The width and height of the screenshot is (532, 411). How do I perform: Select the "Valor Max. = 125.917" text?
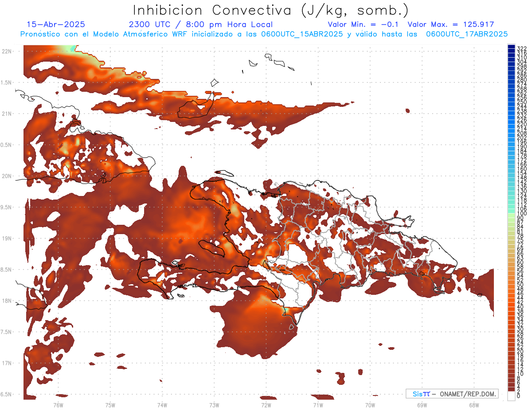click(x=451, y=24)
